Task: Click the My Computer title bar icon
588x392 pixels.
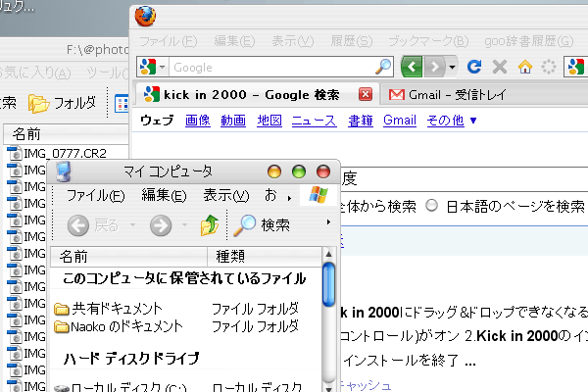Action: pos(64,171)
